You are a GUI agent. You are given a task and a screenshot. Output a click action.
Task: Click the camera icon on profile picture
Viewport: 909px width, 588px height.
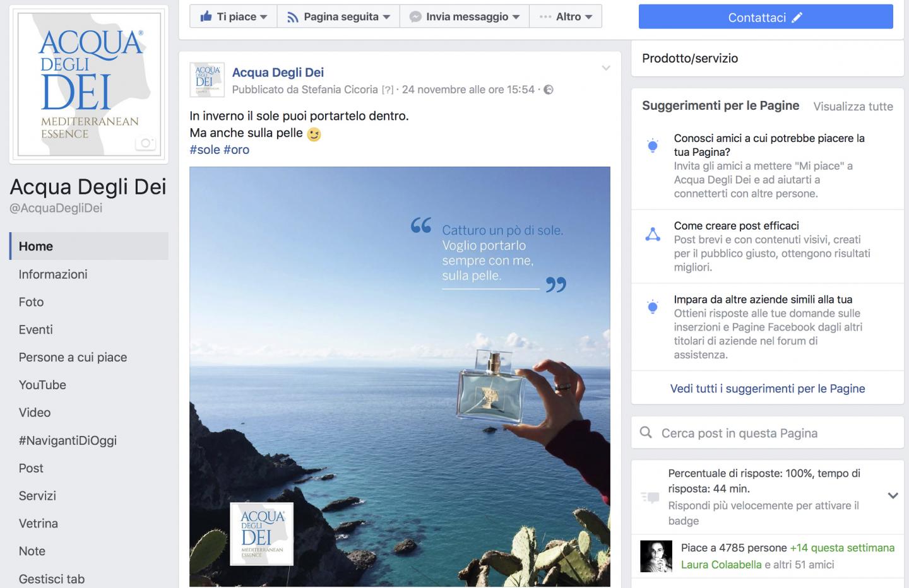pyautogui.click(x=145, y=143)
